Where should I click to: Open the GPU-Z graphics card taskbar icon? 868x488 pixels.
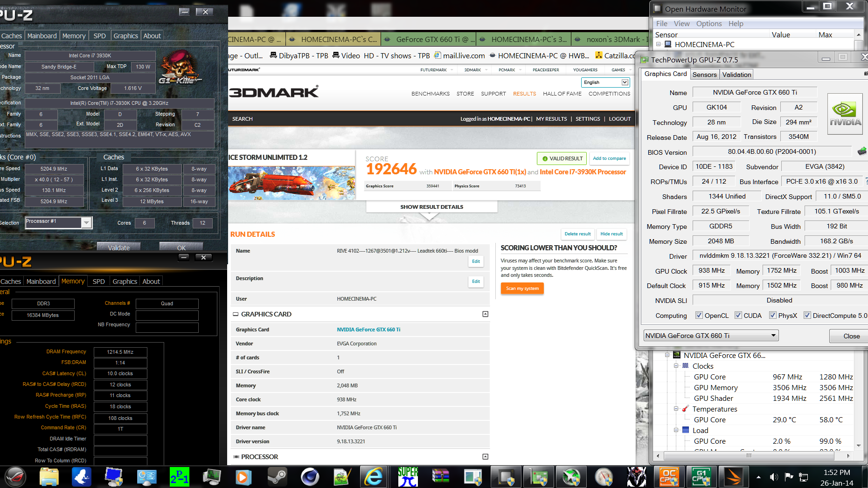pos(538,477)
